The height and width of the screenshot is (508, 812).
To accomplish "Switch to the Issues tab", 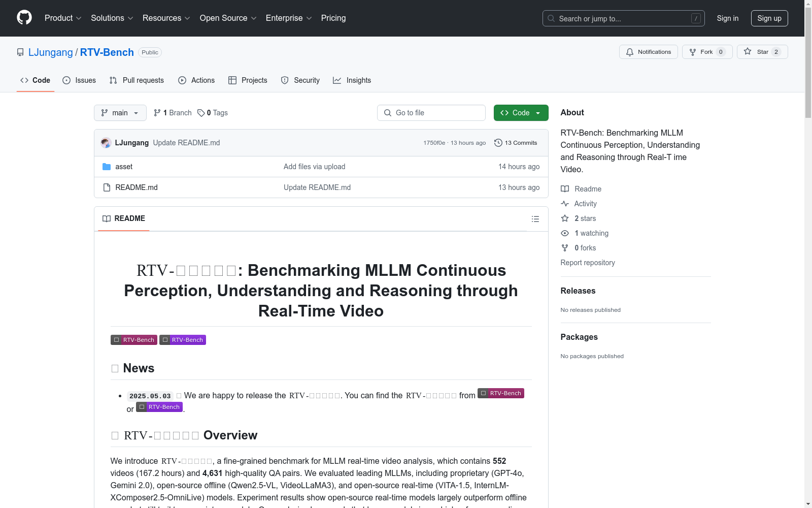I will (x=79, y=80).
